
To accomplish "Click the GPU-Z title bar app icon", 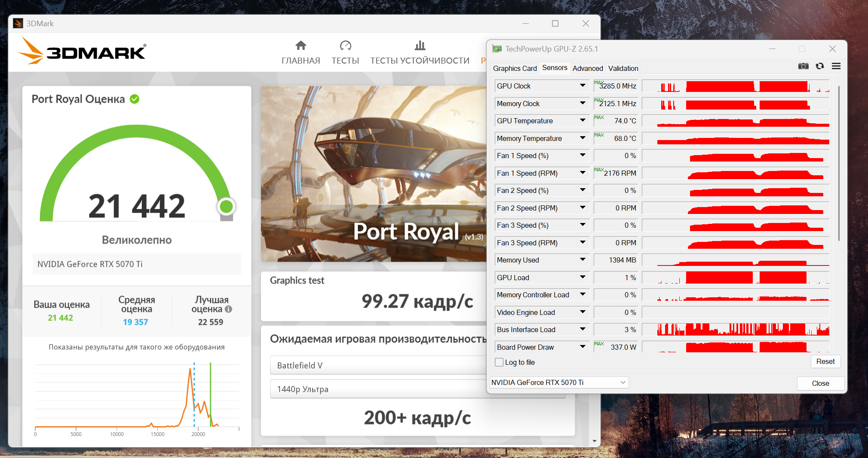I will tap(497, 49).
